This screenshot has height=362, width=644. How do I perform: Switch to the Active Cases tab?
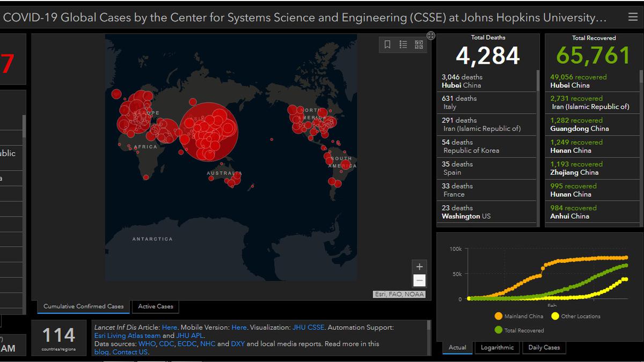155,307
